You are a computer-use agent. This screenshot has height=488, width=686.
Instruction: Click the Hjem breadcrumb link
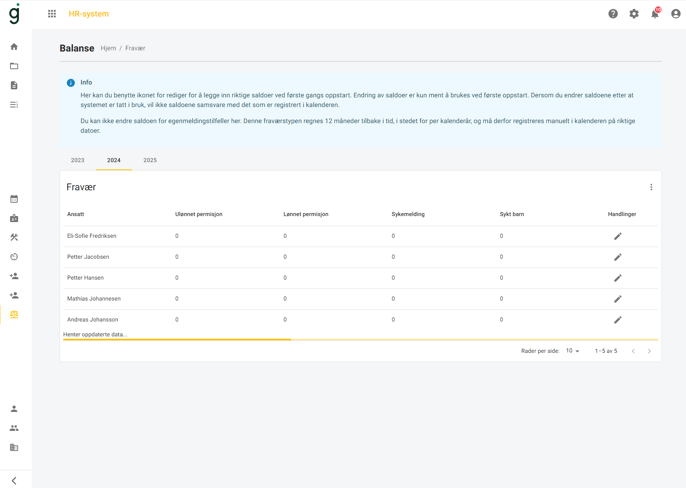pyautogui.click(x=108, y=48)
